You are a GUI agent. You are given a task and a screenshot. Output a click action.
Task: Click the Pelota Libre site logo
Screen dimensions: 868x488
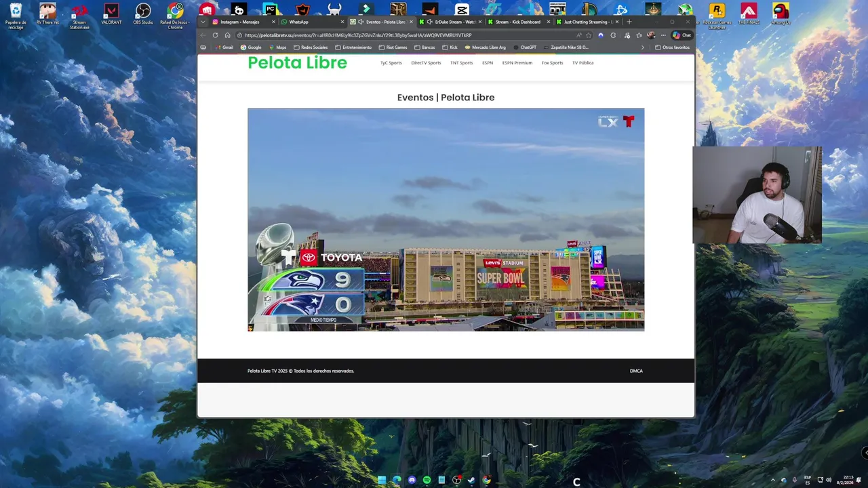click(297, 62)
